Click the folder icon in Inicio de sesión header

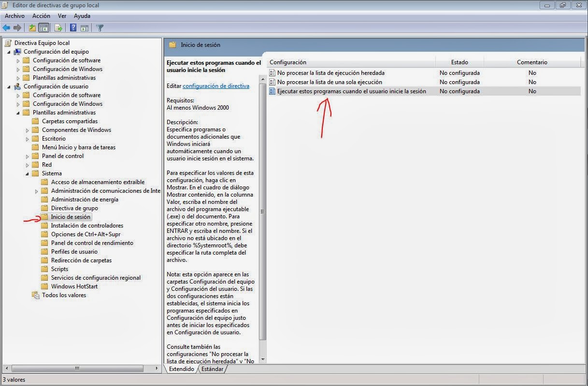click(x=172, y=45)
